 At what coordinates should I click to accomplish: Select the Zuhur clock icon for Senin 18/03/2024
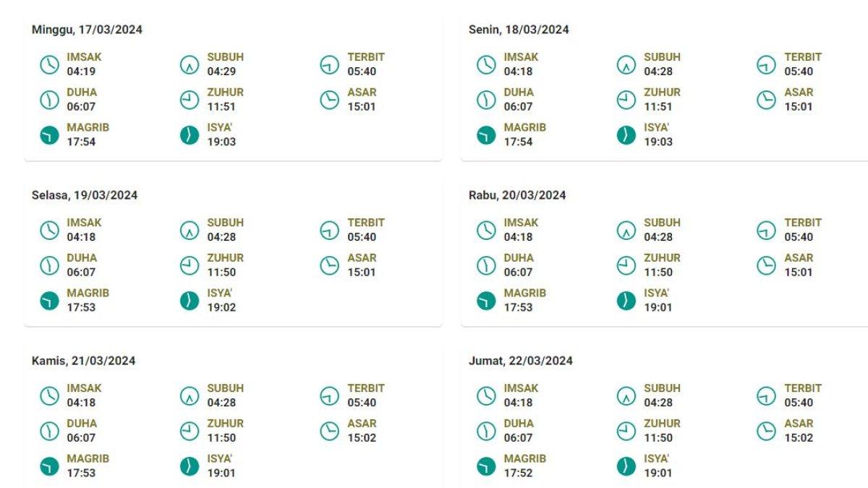pos(626,100)
